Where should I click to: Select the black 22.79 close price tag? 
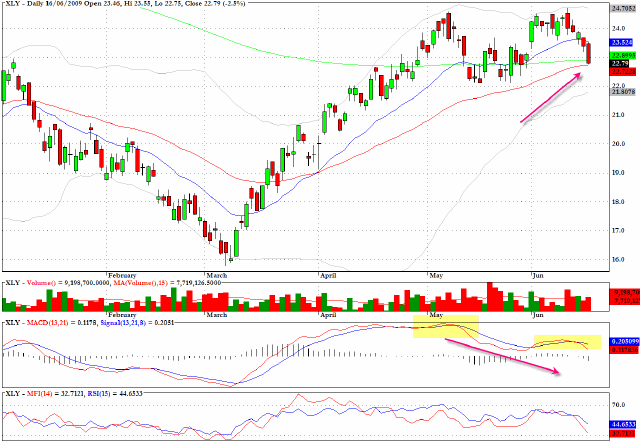620,63
